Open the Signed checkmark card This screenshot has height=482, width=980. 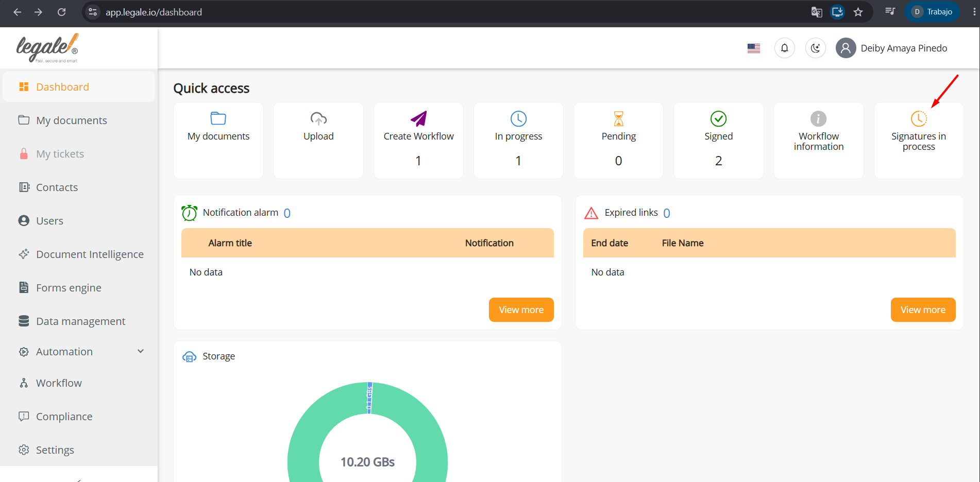[718, 140]
